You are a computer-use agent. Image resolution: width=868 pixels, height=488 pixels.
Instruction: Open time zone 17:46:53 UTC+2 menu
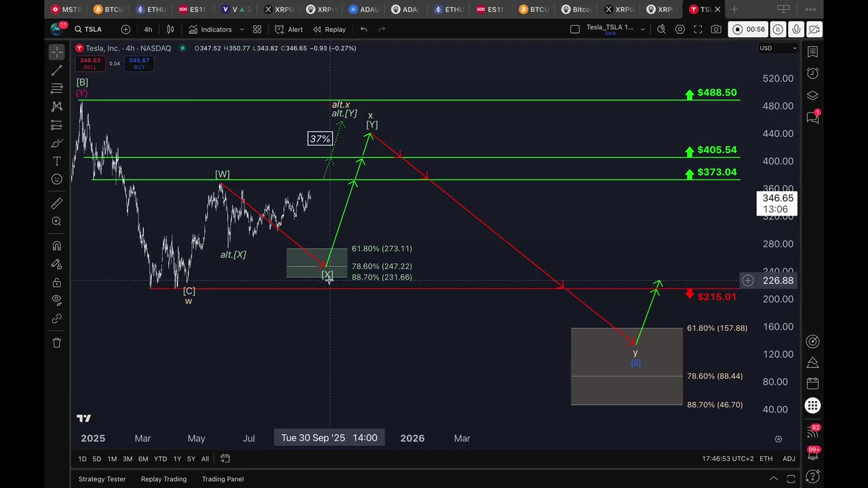point(728,459)
